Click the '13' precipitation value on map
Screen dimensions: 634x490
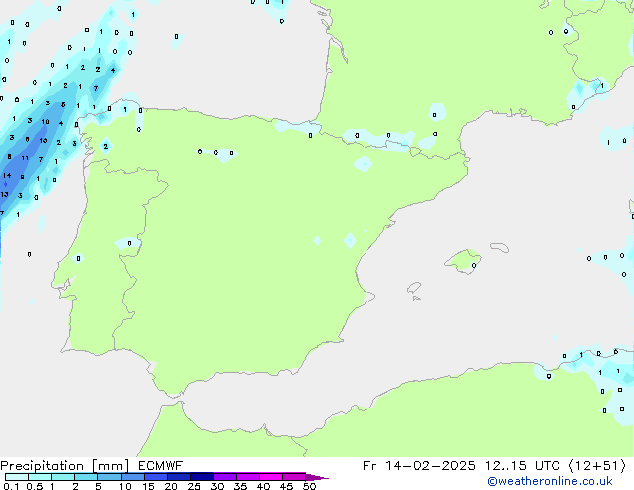click(4, 194)
